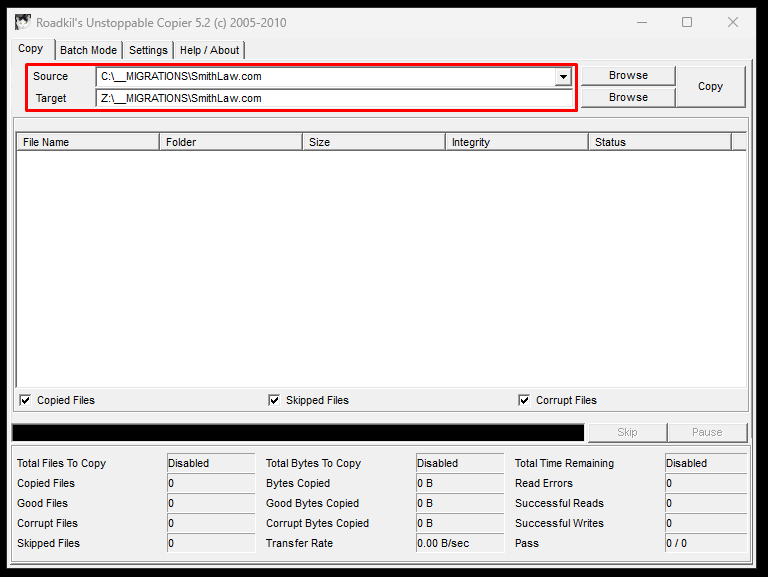Toggle the Copied Files checkbox
The image size is (768, 577).
click(x=25, y=400)
